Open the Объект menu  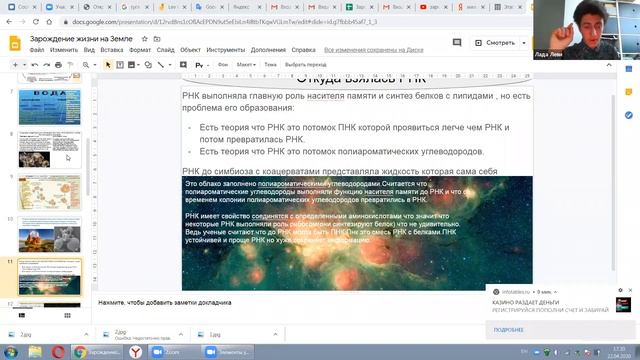(x=190, y=50)
